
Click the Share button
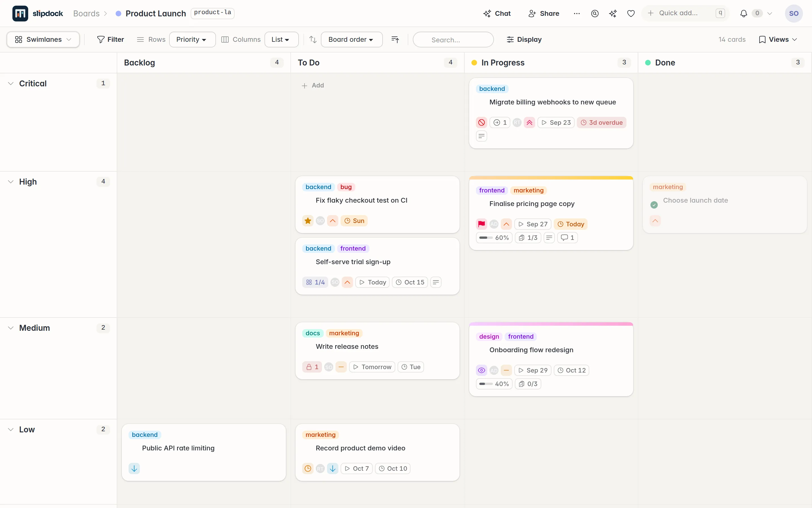coord(544,14)
